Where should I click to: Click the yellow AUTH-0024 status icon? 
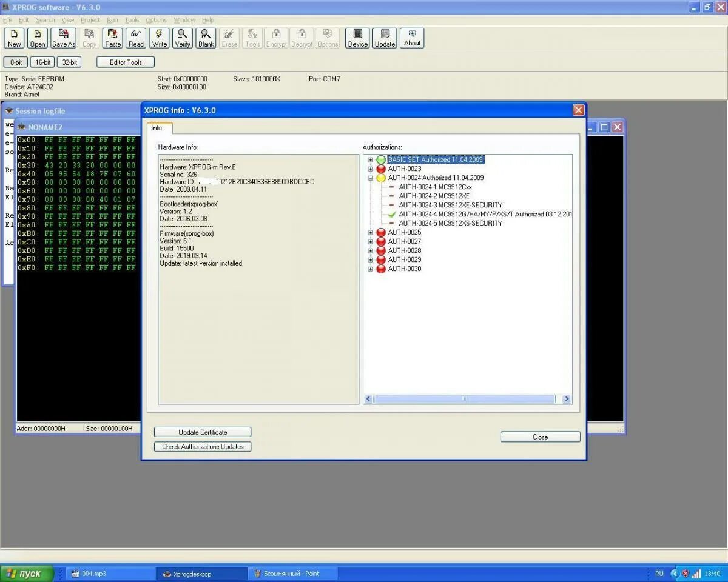point(381,178)
